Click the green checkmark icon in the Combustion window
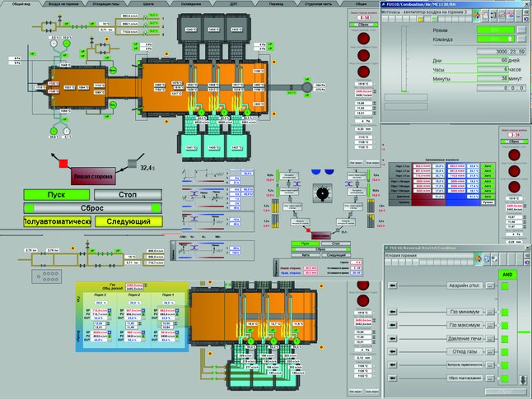Image resolution: width=532 pixels, height=399 pixels. pos(435,19)
